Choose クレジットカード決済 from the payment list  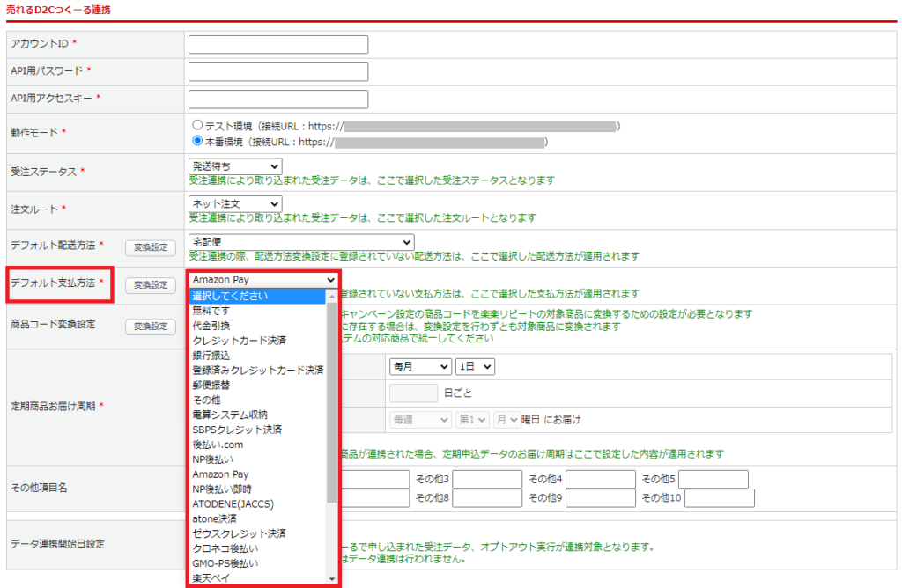[239, 341]
